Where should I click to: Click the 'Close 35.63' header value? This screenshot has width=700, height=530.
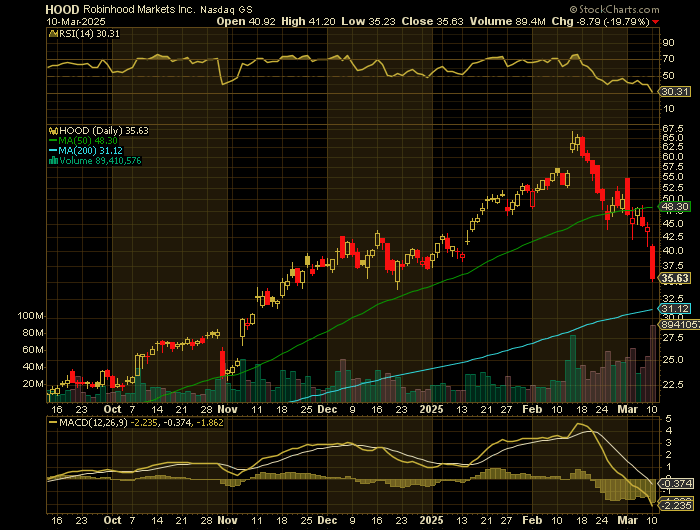(x=432, y=21)
